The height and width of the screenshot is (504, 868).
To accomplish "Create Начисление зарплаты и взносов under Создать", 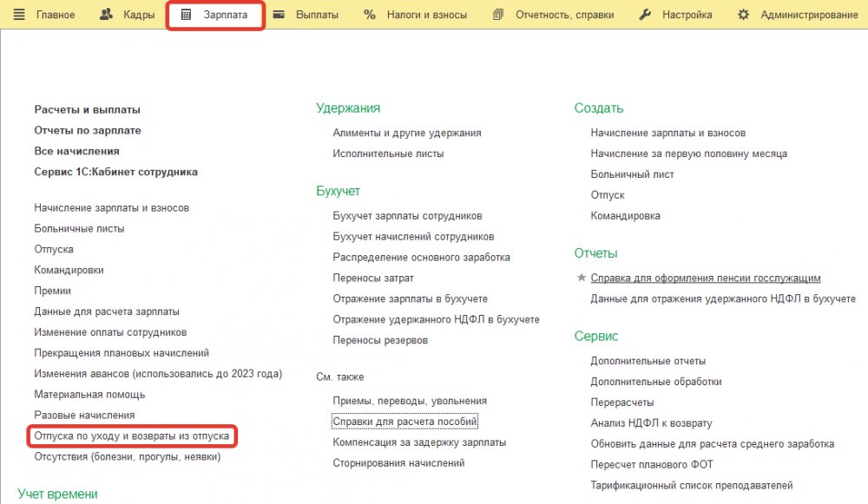I will coord(667,133).
